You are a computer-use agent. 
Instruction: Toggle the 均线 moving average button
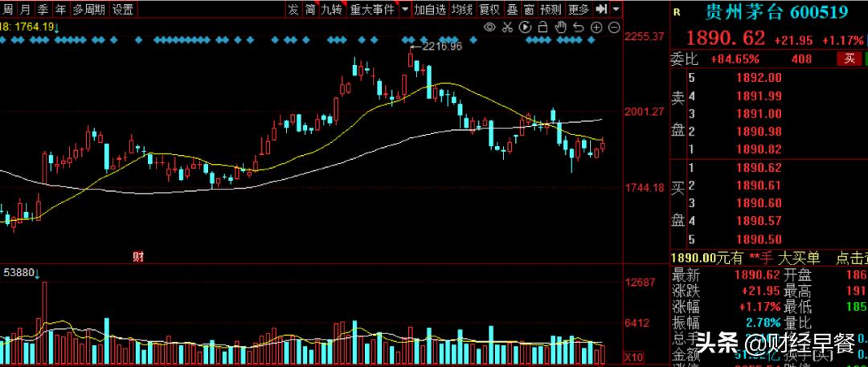pos(461,10)
